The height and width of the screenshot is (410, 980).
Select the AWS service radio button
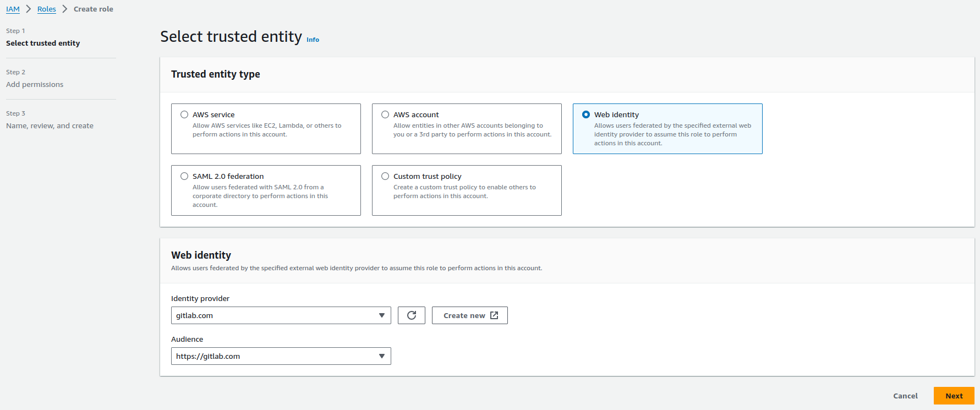pyautogui.click(x=184, y=114)
